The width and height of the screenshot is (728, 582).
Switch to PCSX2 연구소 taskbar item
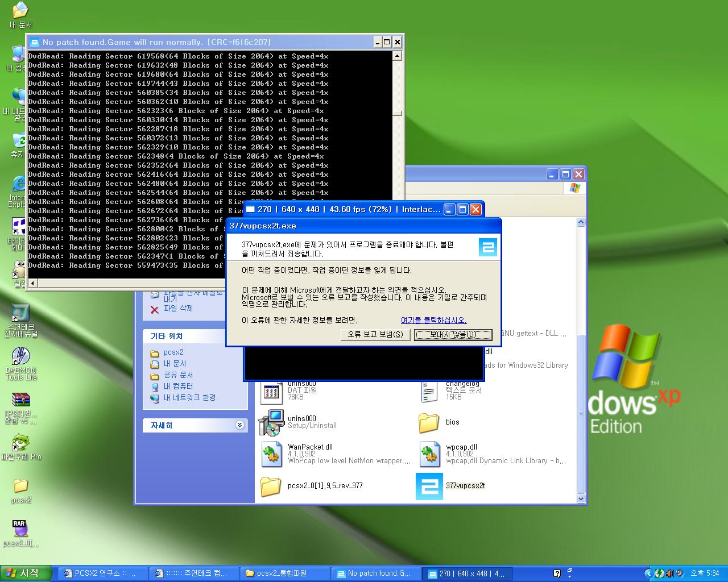coord(104,573)
